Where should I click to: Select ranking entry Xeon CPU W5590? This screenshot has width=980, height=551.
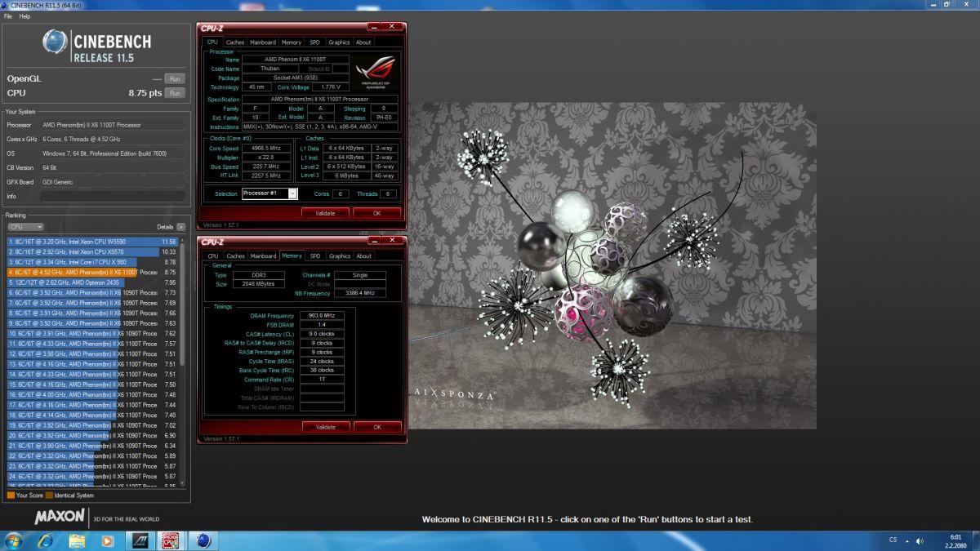pyautogui.click(x=92, y=242)
